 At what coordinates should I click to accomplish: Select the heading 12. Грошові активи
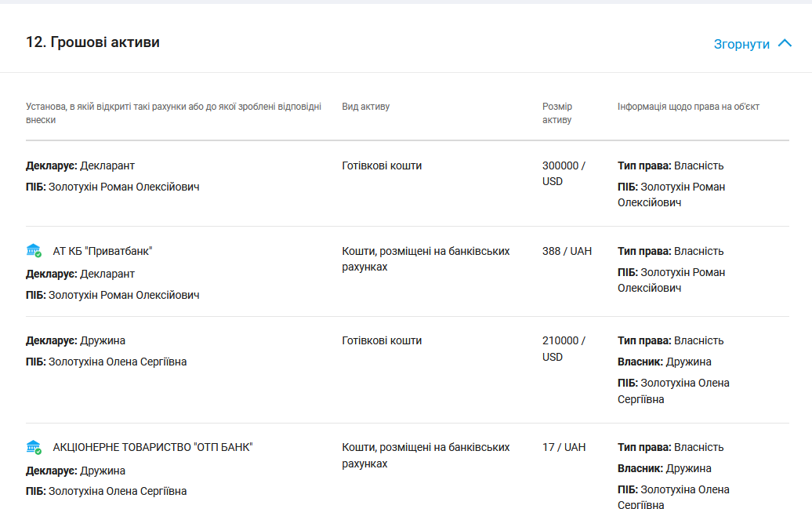(92, 42)
